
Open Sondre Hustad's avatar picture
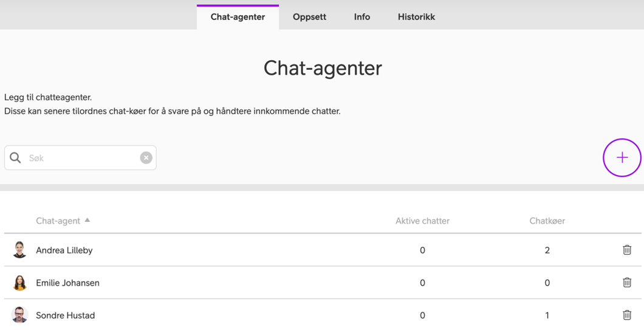pos(19,315)
